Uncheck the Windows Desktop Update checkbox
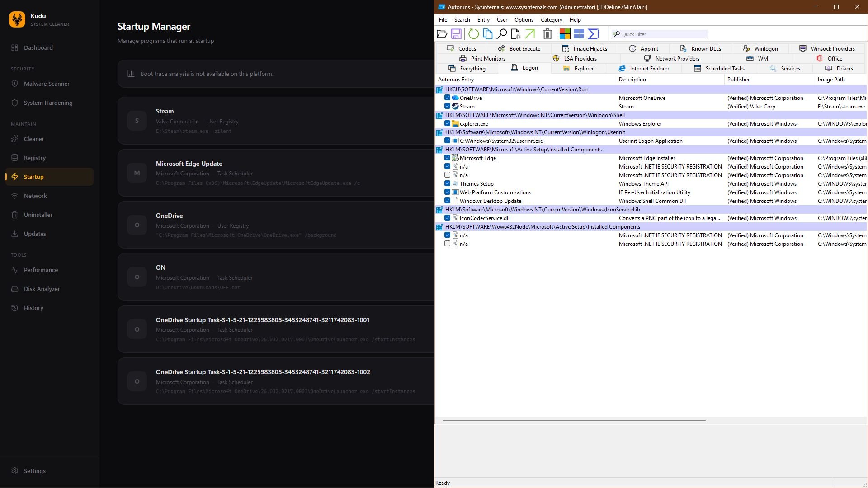Viewport: 868px width, 488px height. tap(447, 201)
